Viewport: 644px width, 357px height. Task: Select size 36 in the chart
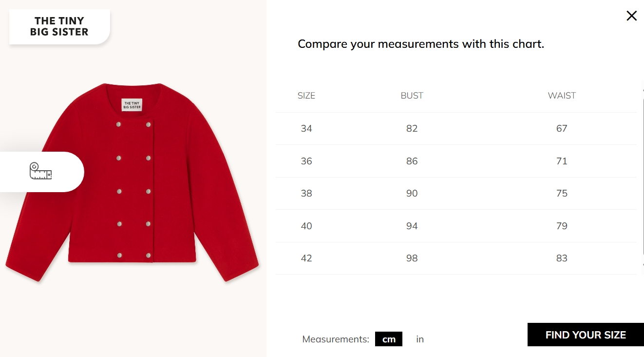pyautogui.click(x=306, y=161)
